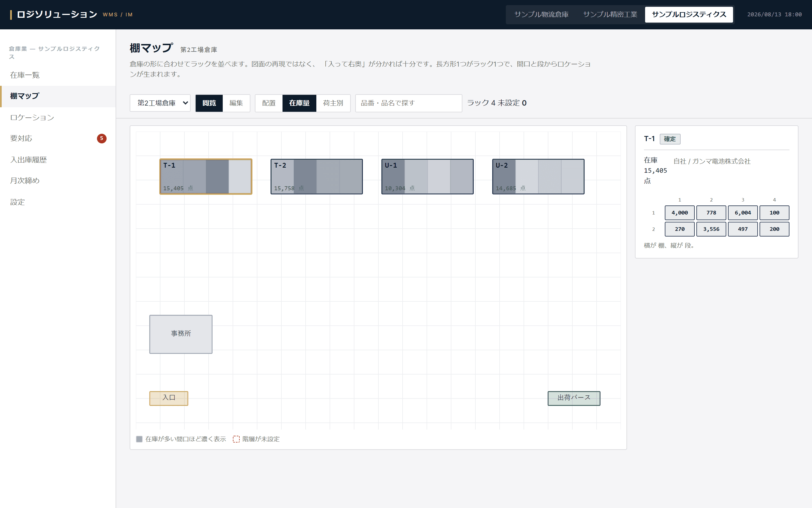The image size is (812, 508).
Task: Select the 荷主別 display mode
Action: [333, 103]
